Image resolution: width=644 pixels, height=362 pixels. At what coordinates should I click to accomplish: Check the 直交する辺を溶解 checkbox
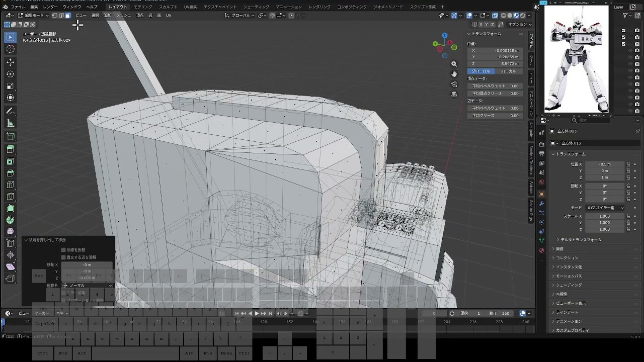[x=63, y=257]
